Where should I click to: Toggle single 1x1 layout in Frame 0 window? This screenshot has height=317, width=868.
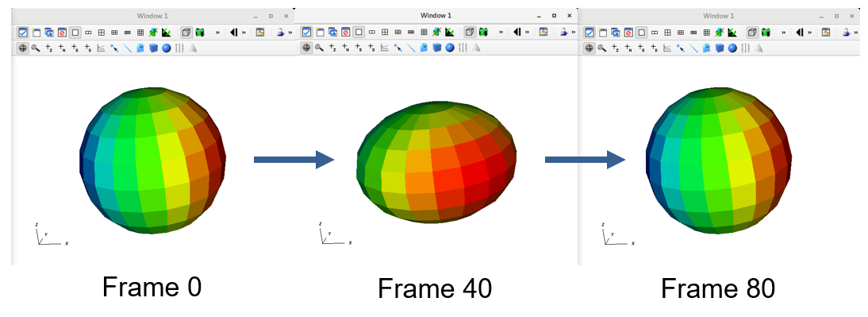75,33
